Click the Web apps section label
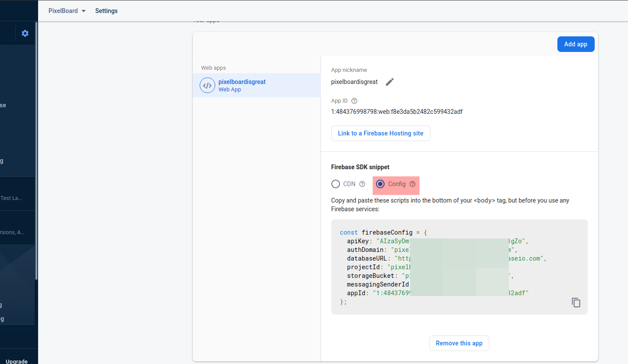This screenshot has width=628, height=364. 214,68
